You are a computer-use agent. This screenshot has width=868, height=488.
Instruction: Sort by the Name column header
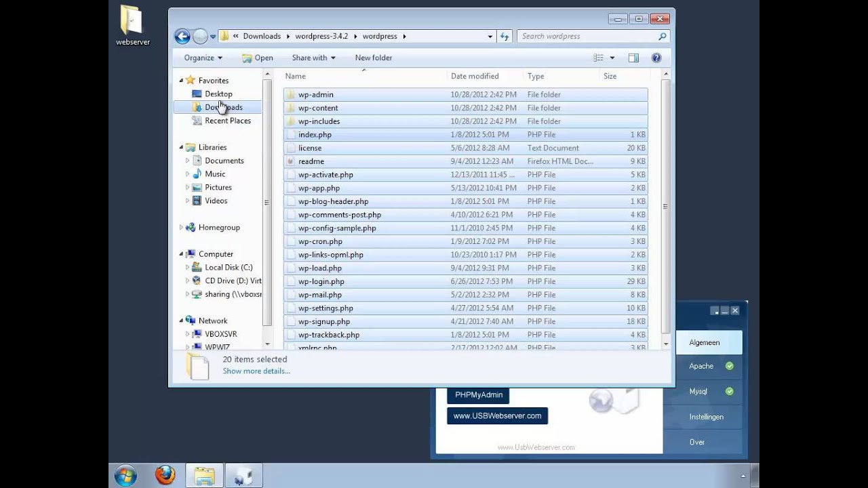click(x=364, y=76)
